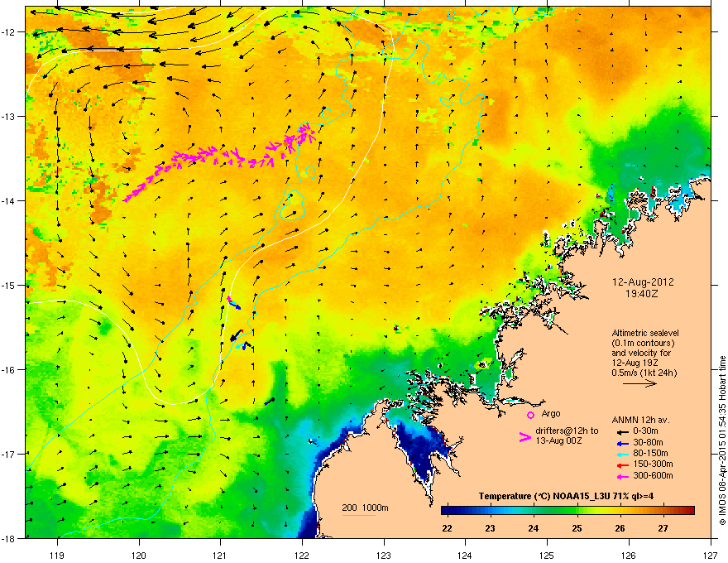Click the text drifters@12h to
Image resolution: width=728 pixels, height=563 pixels.
(x=567, y=431)
